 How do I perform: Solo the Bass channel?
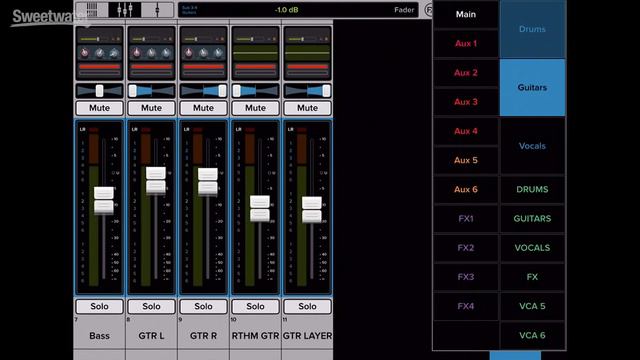100,307
